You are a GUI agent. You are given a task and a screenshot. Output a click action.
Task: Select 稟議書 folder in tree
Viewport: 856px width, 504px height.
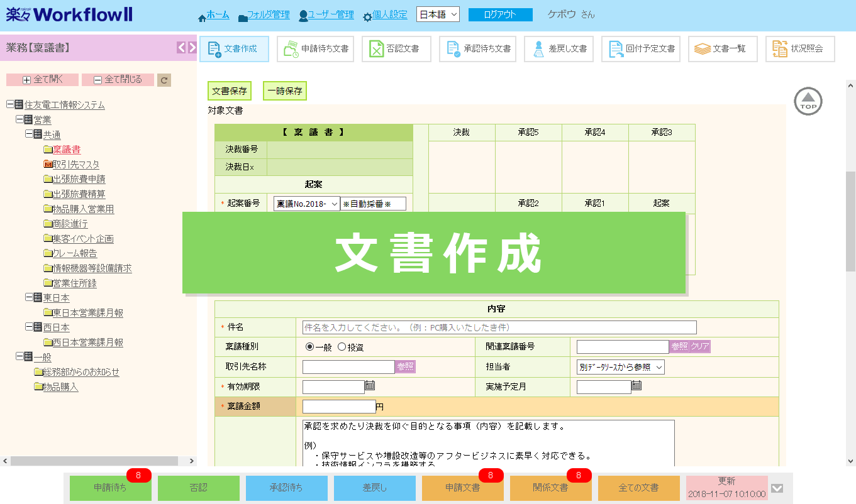click(66, 150)
